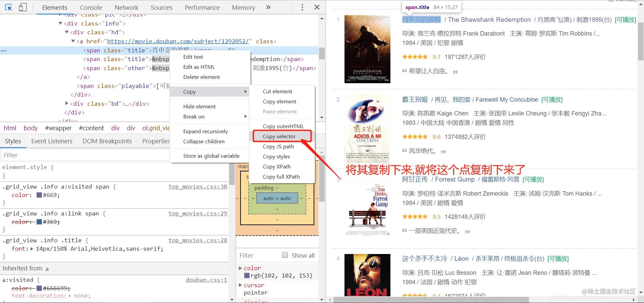Open the Event Listeners tab

point(52,141)
